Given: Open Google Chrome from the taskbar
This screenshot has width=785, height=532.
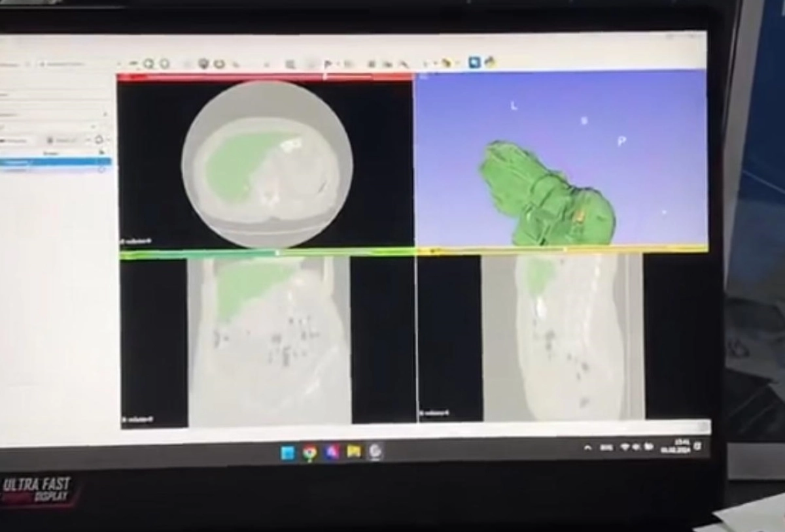Looking at the screenshot, I should 309,452.
